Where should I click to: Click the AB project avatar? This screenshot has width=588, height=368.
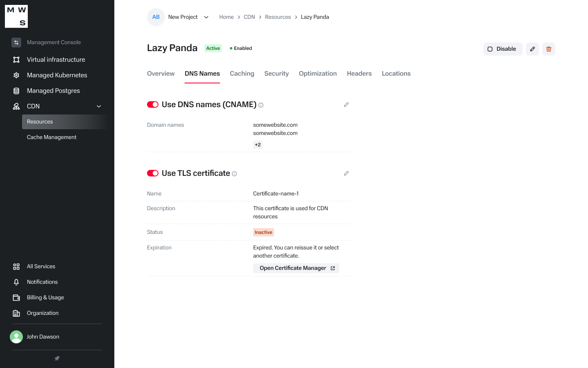coord(156,17)
